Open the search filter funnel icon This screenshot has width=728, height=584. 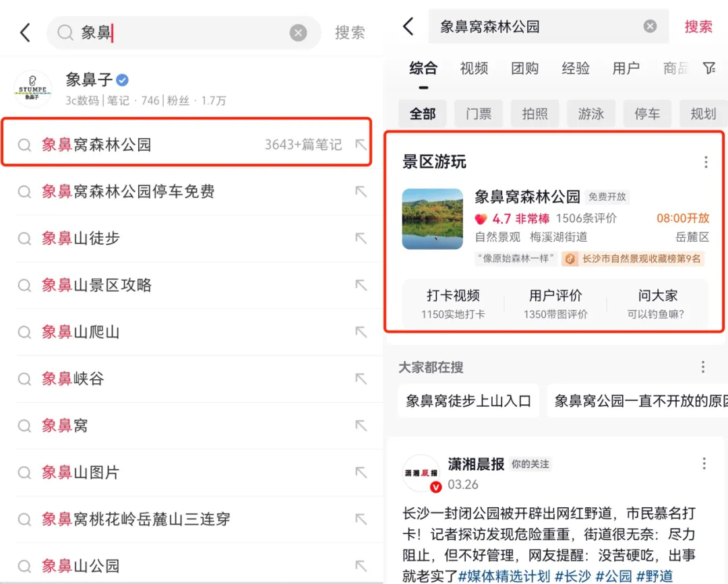coord(709,69)
